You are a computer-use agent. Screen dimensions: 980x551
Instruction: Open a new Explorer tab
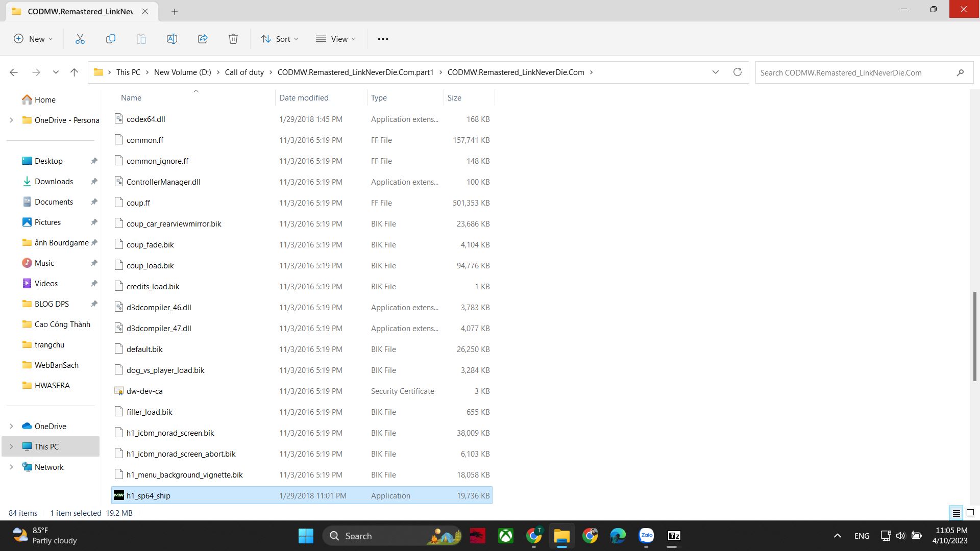click(x=174, y=11)
